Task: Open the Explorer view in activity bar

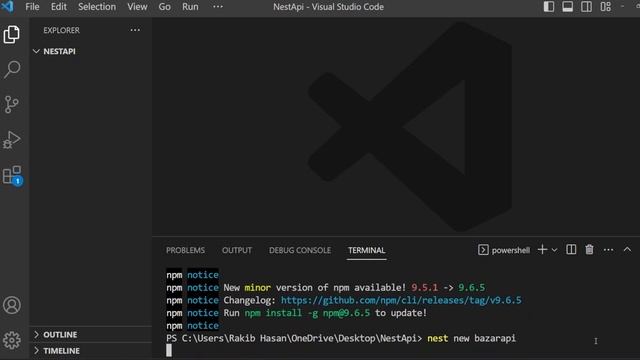Action: (x=12, y=34)
